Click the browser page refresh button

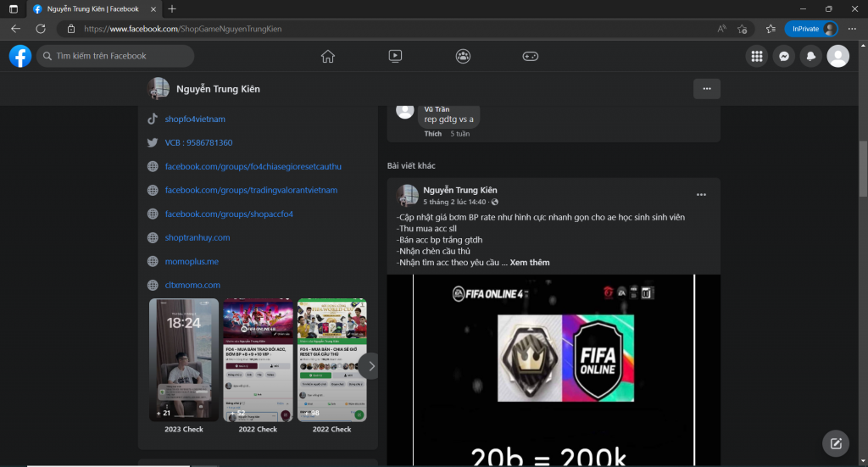(x=41, y=29)
